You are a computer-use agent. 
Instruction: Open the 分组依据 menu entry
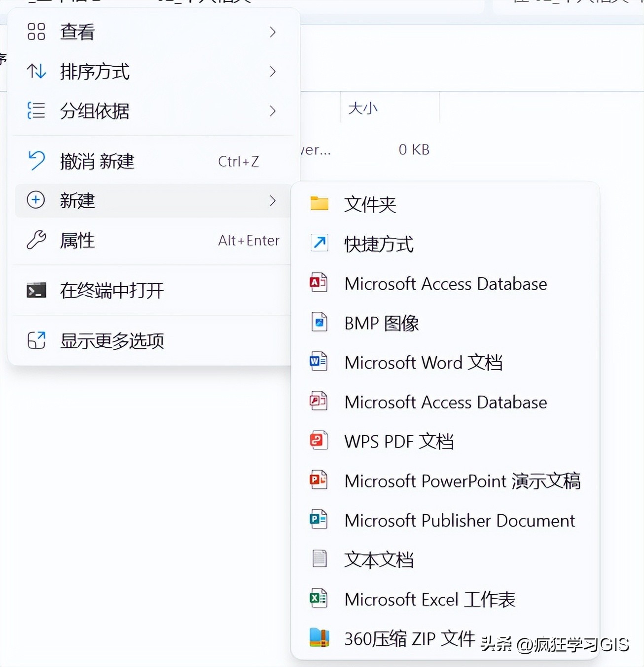coord(154,111)
